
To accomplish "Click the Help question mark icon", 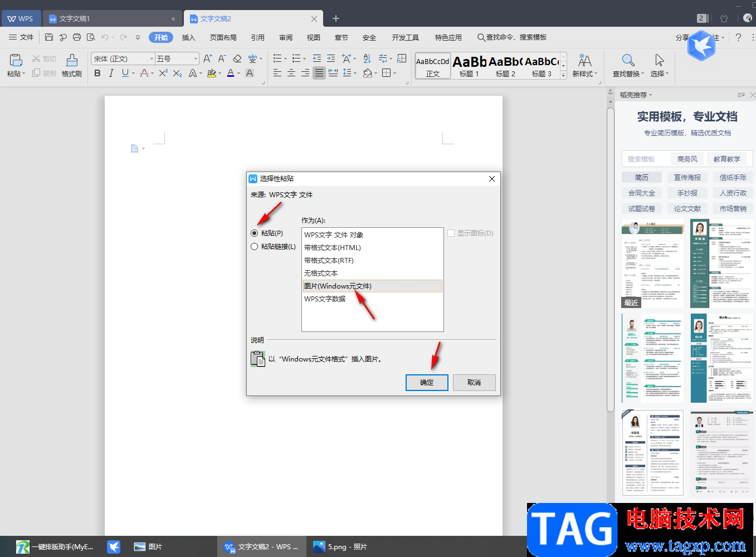I will tap(738, 37).
